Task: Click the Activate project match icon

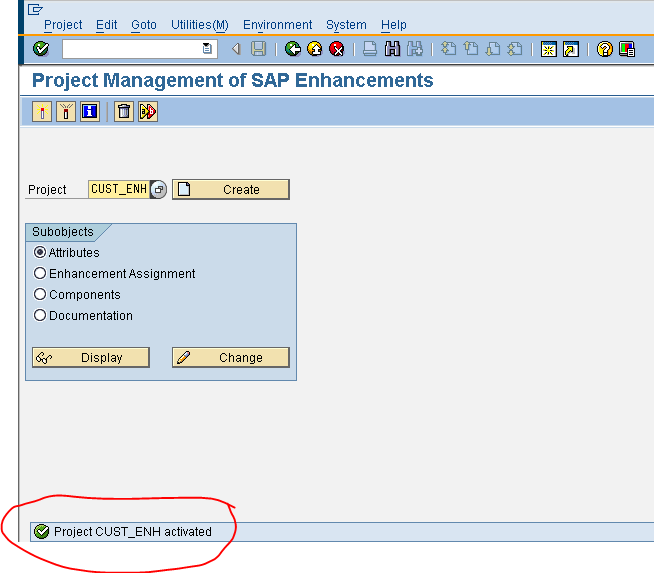Action: coord(42,111)
